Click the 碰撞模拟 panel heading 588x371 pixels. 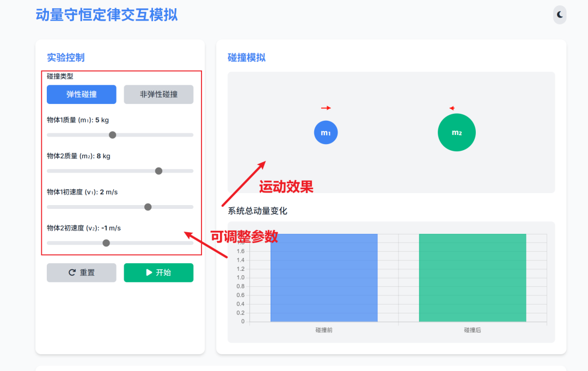click(x=247, y=57)
